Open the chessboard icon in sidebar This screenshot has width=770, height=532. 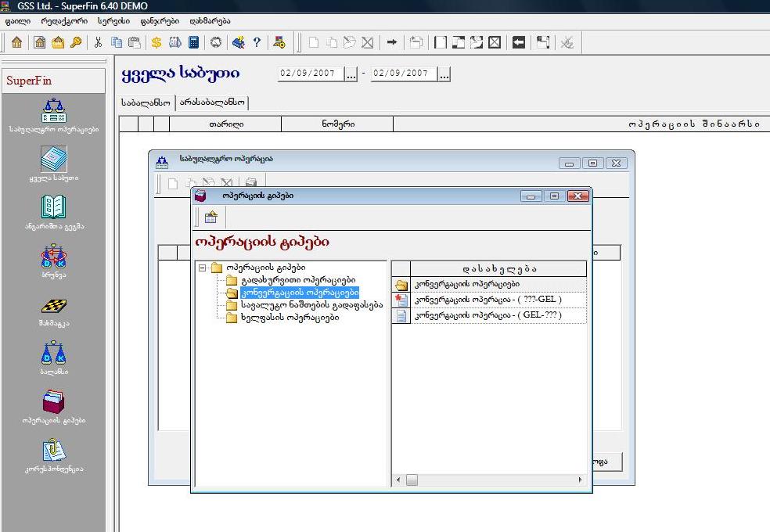pos(53,306)
